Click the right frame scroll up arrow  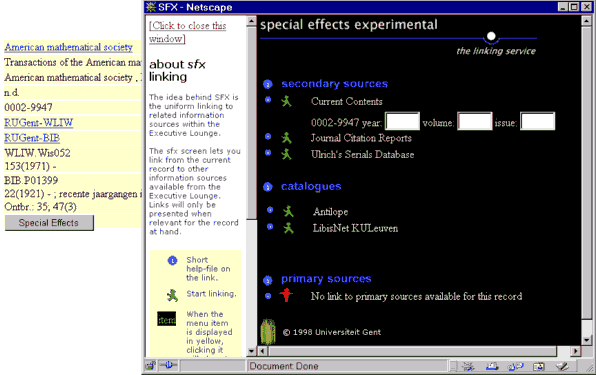(586, 21)
